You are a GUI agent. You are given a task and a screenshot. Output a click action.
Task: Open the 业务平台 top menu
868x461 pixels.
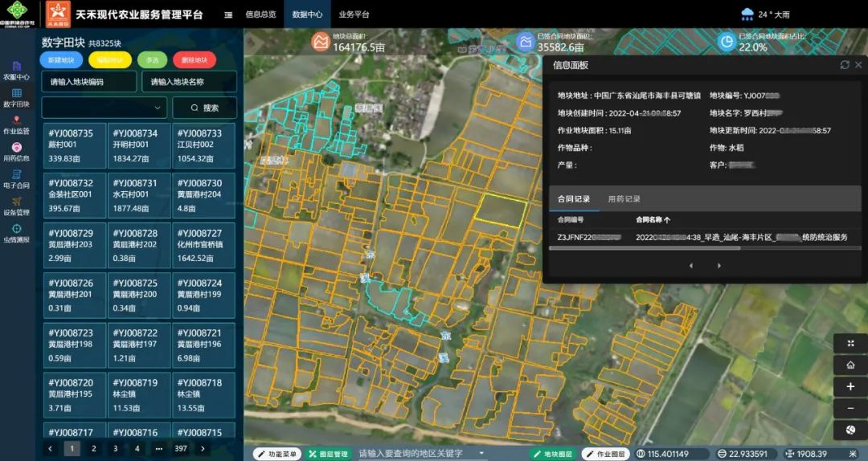tap(354, 14)
